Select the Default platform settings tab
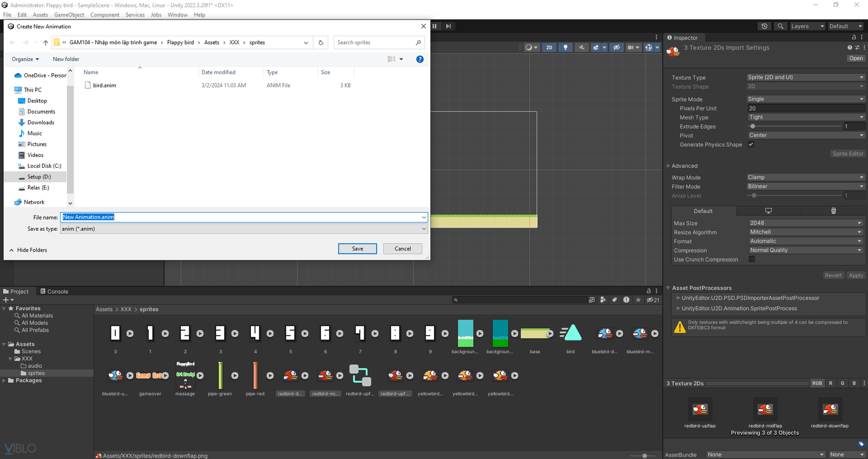This screenshot has height=459, width=868. pyautogui.click(x=703, y=211)
